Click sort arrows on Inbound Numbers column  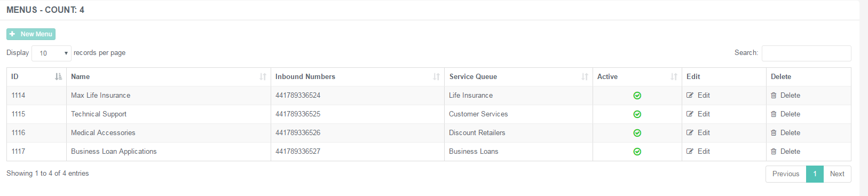[x=436, y=76]
